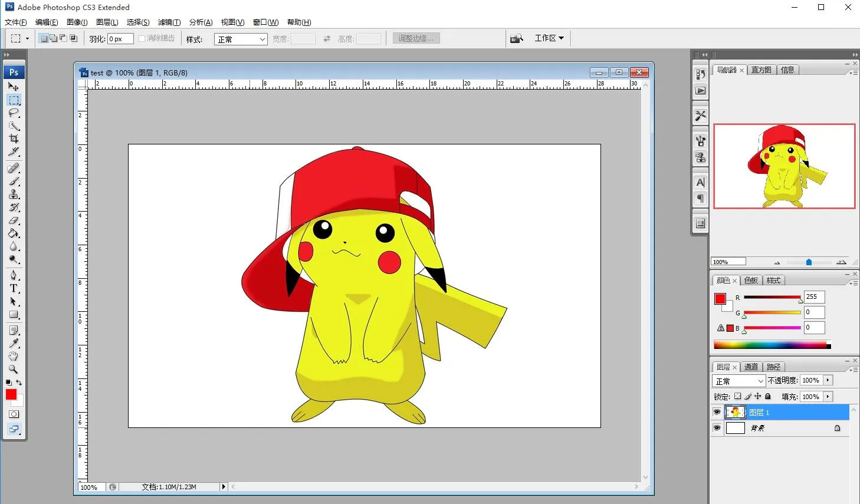Viewport: 860px width, 504px height.
Task: Toggle visibility of the 背景 layer
Action: point(717,428)
